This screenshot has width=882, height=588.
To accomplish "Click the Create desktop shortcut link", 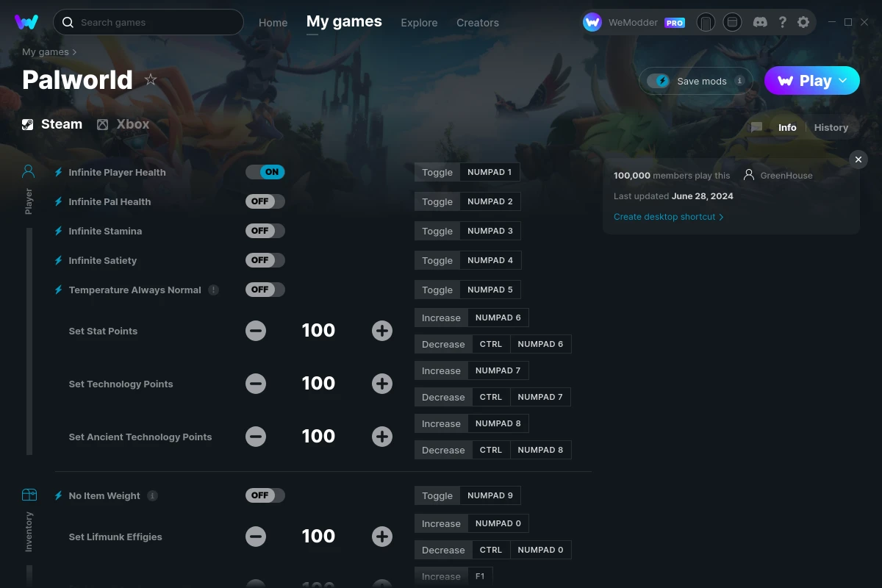I will [x=664, y=217].
